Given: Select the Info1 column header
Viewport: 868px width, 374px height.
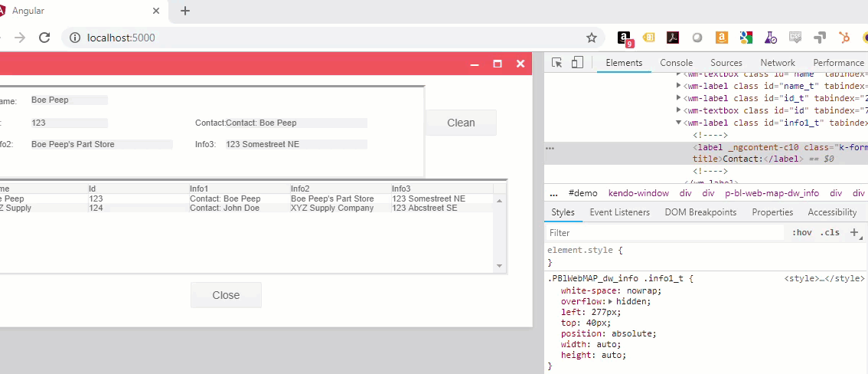Looking at the screenshot, I should coord(239,189).
